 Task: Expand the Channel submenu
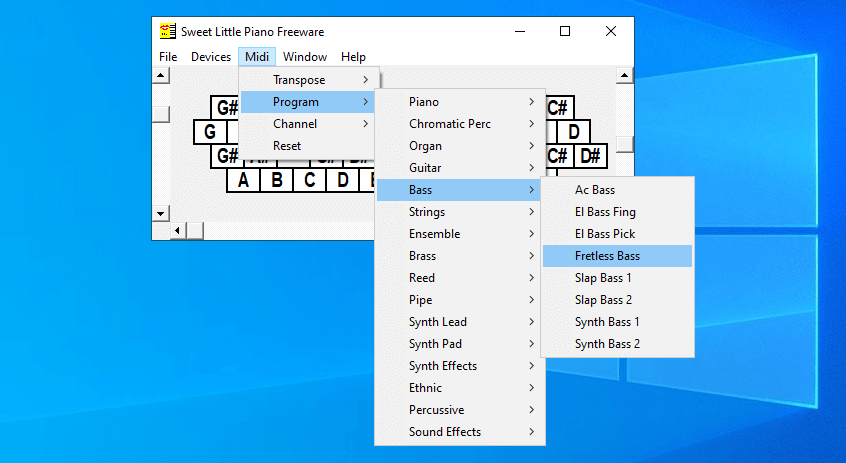310,124
